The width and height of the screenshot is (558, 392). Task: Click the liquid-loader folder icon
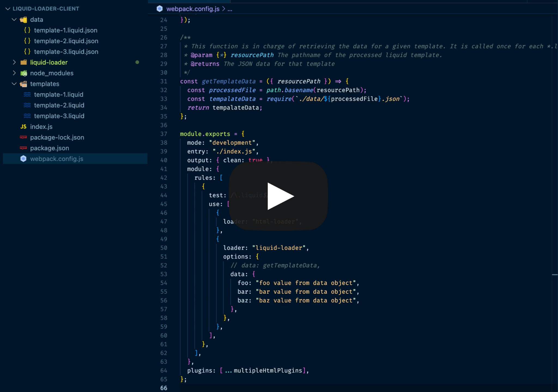(24, 62)
